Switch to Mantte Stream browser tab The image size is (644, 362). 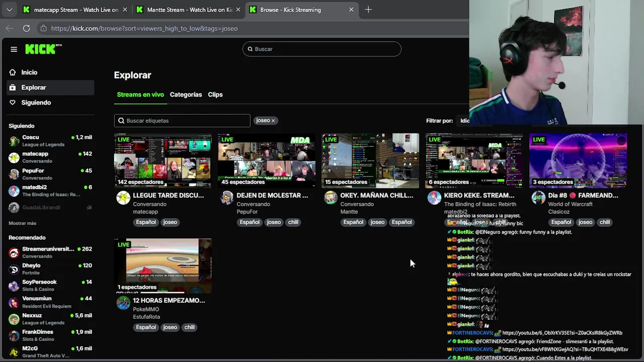click(x=189, y=10)
